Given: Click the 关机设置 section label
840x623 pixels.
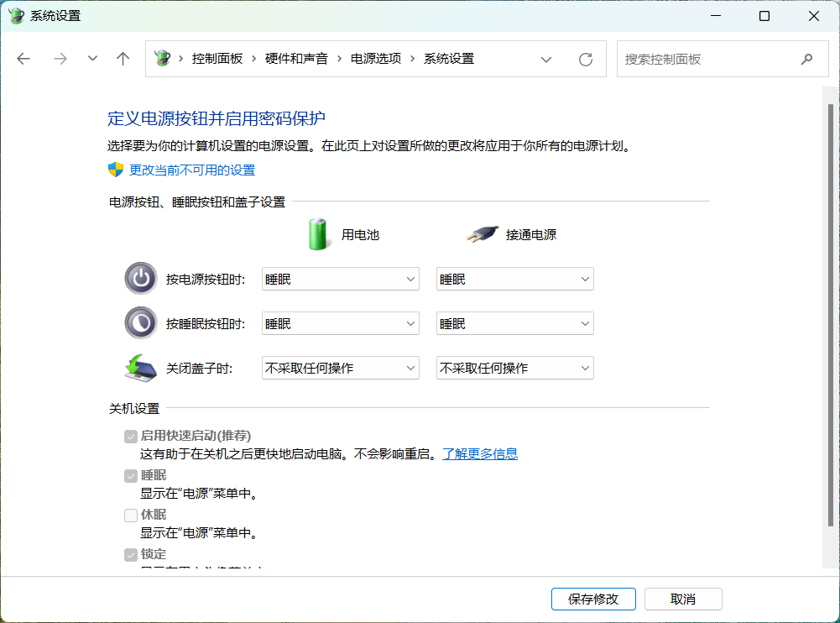Looking at the screenshot, I should tap(134, 409).
